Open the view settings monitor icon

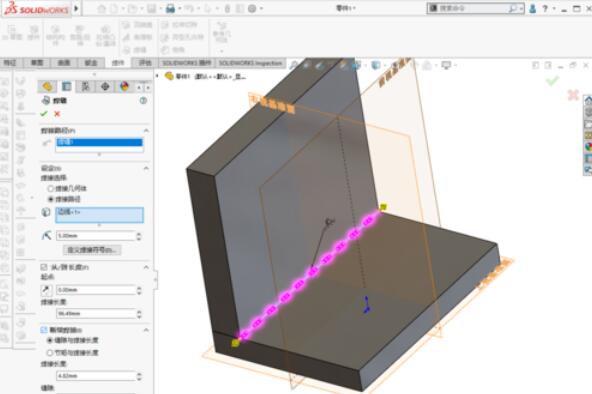click(447, 65)
